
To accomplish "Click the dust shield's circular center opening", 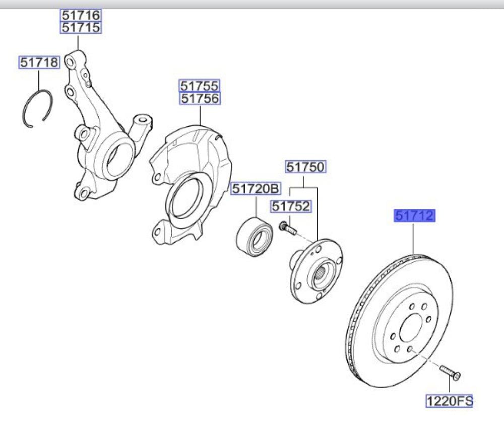I will point(188,196).
